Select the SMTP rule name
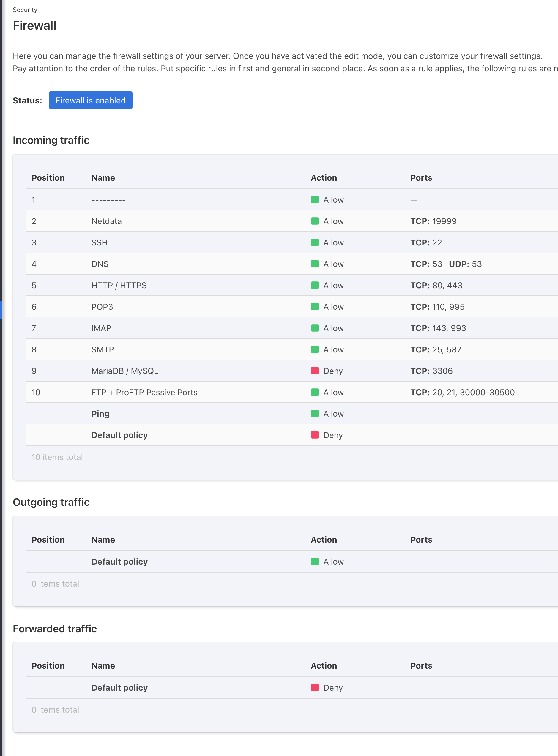 pos(102,350)
